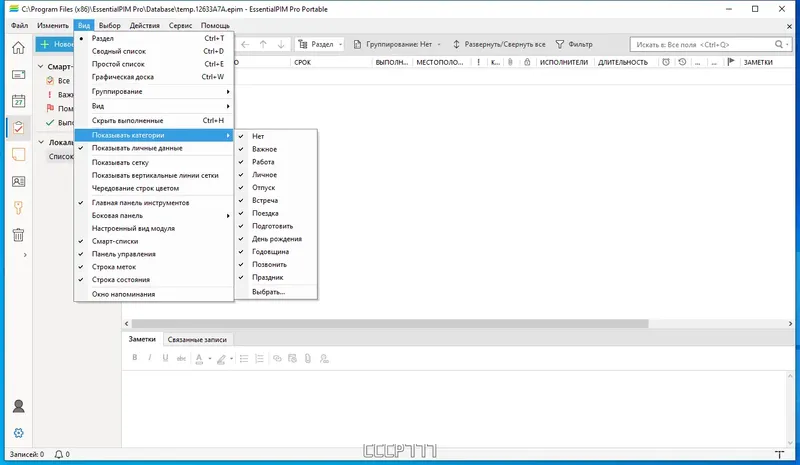The width and height of the screenshot is (800, 465).
Task: Open the Notes module in sidebar
Action: pos(18,155)
